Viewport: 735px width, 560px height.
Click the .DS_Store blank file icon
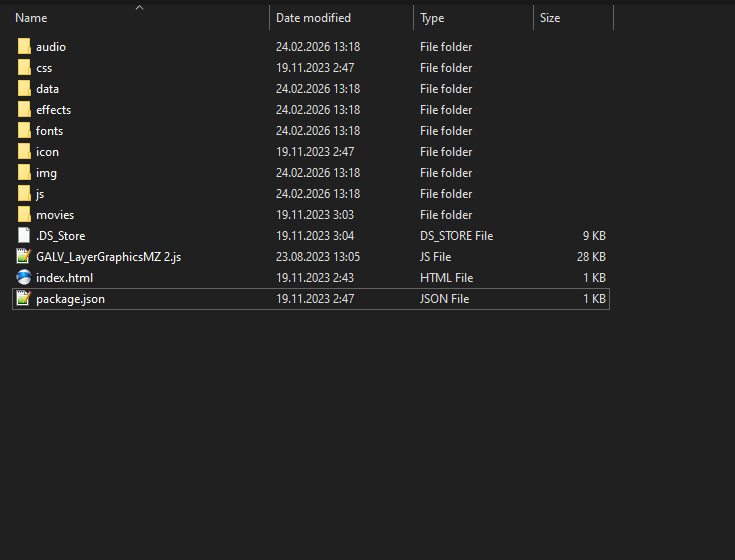[x=24, y=236]
